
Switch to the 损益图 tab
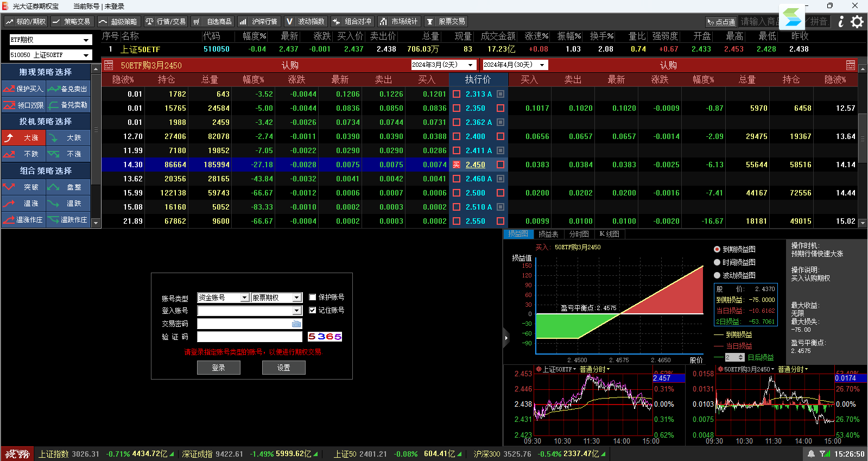(x=518, y=234)
